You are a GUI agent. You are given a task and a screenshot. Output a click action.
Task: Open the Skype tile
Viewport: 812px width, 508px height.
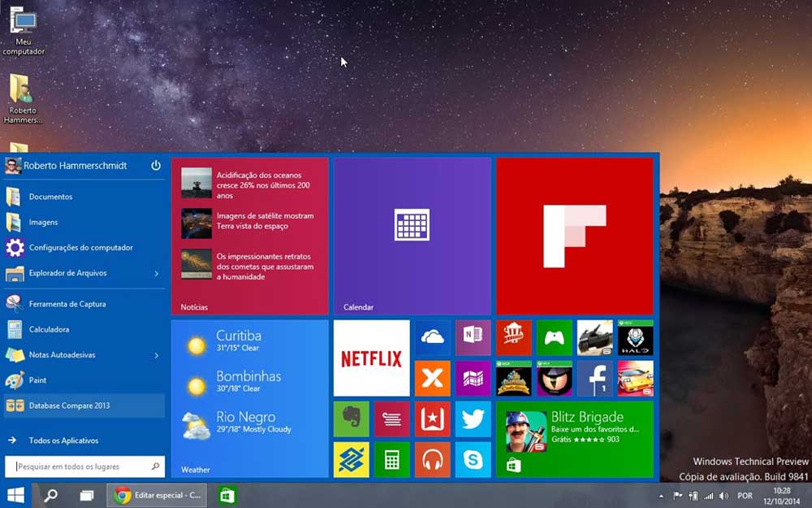[x=473, y=458]
